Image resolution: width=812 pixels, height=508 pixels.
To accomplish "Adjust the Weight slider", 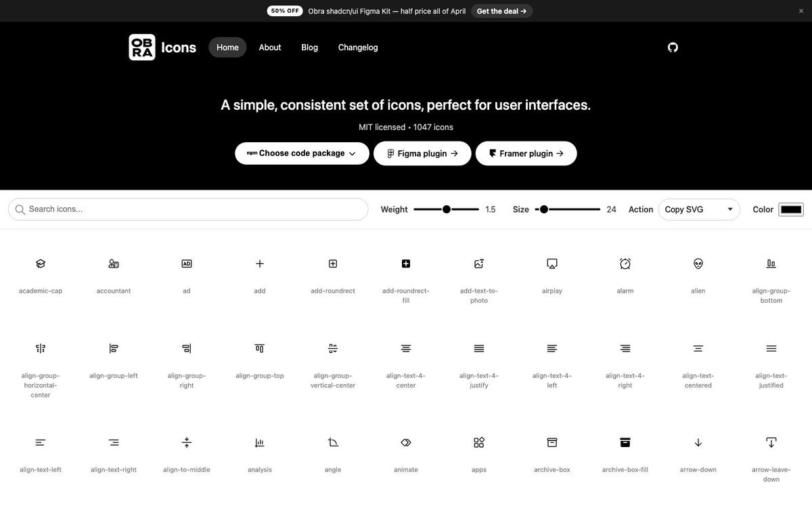I will (x=447, y=209).
